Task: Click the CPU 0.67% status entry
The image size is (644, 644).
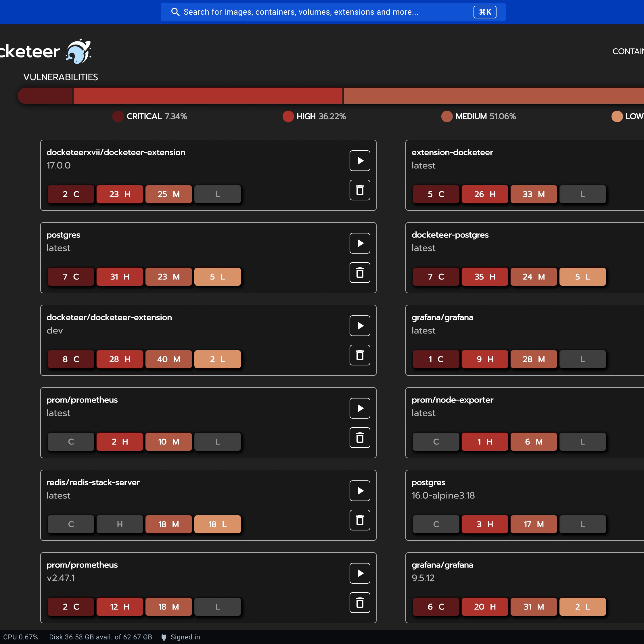Action: (x=20, y=637)
